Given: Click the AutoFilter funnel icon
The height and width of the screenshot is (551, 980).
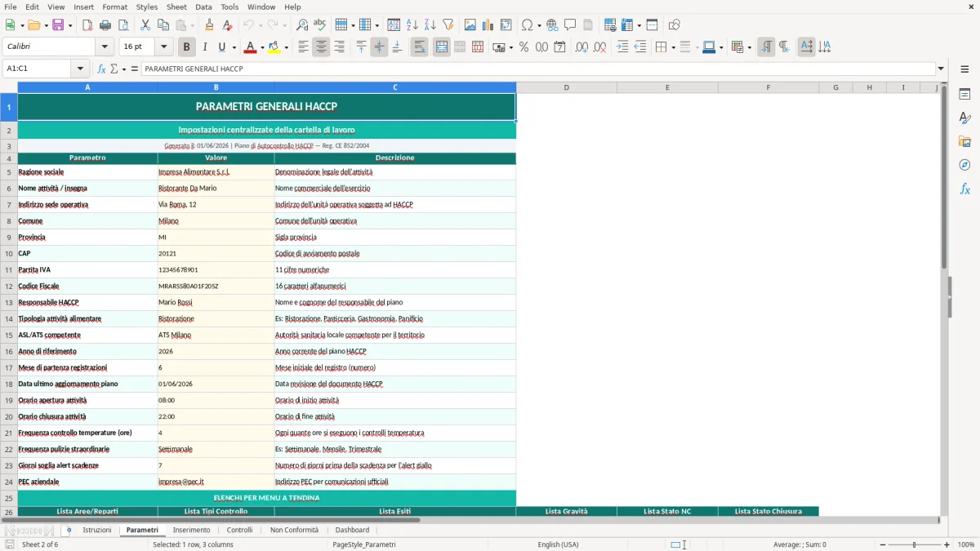Looking at the screenshot, I should pyautogui.click(x=448, y=25).
